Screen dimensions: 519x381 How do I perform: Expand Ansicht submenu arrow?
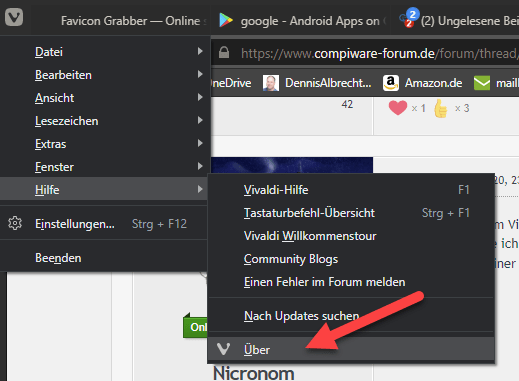(200, 97)
